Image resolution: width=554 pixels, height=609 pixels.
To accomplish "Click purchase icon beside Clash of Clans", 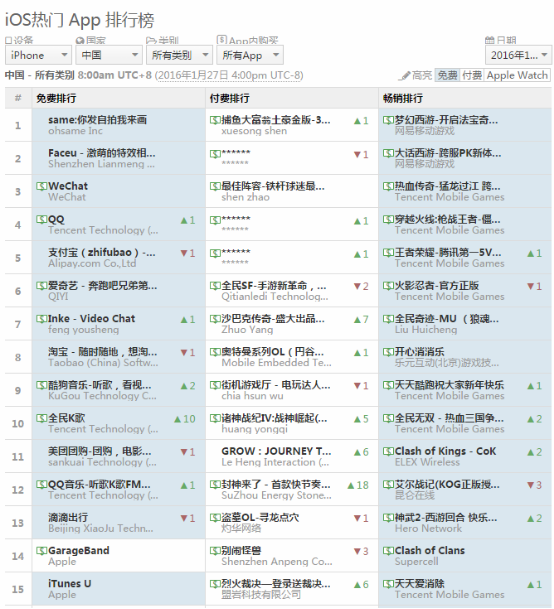I will point(388,551).
